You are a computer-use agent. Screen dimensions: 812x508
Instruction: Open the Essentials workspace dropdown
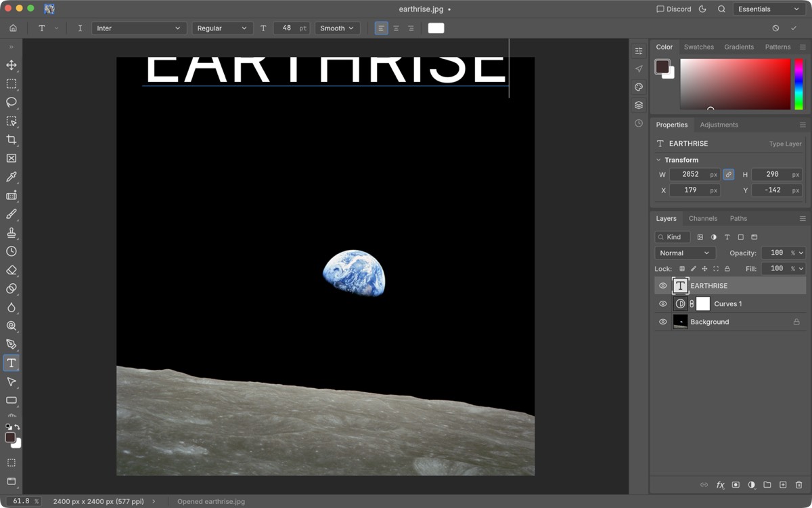pos(768,9)
